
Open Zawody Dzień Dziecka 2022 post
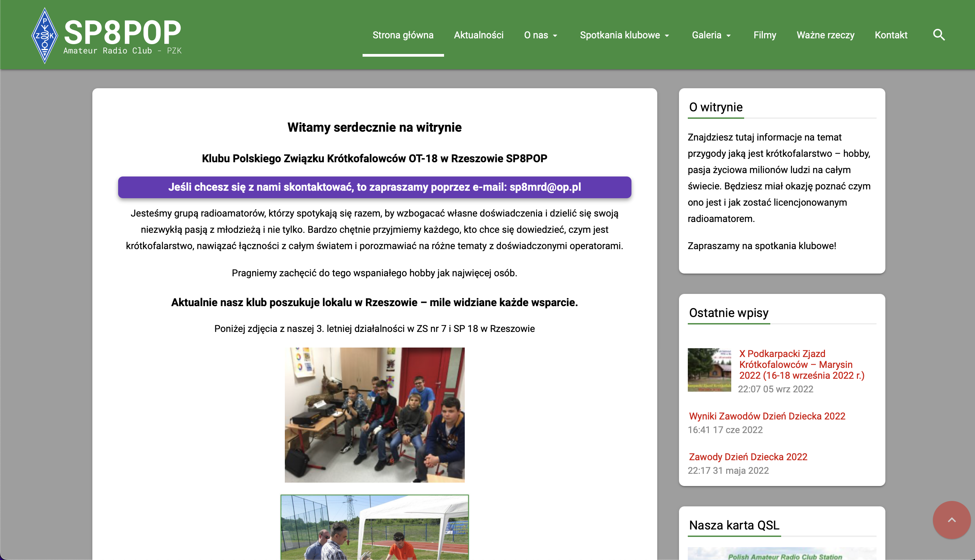pos(748,457)
